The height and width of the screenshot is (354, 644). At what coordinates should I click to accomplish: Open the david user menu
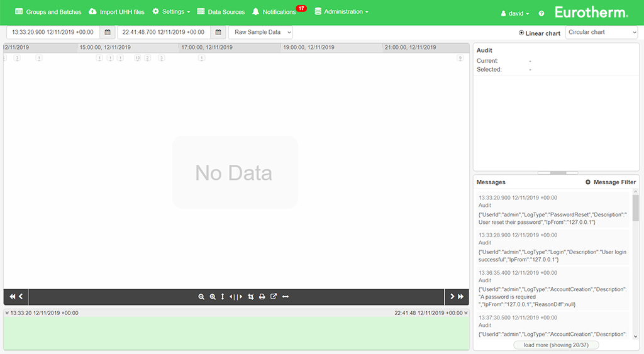515,14
